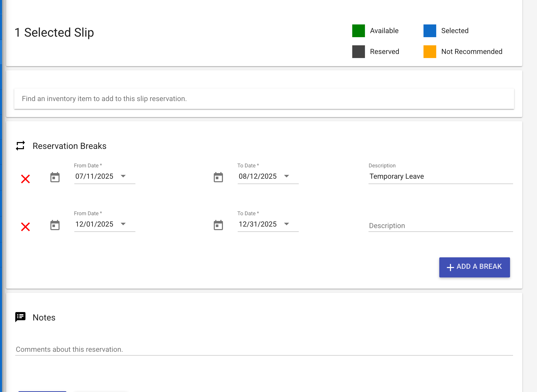This screenshot has width=537, height=392.
Task: Open calendar icon for 07/11/2025 From Date
Action: 55,177
